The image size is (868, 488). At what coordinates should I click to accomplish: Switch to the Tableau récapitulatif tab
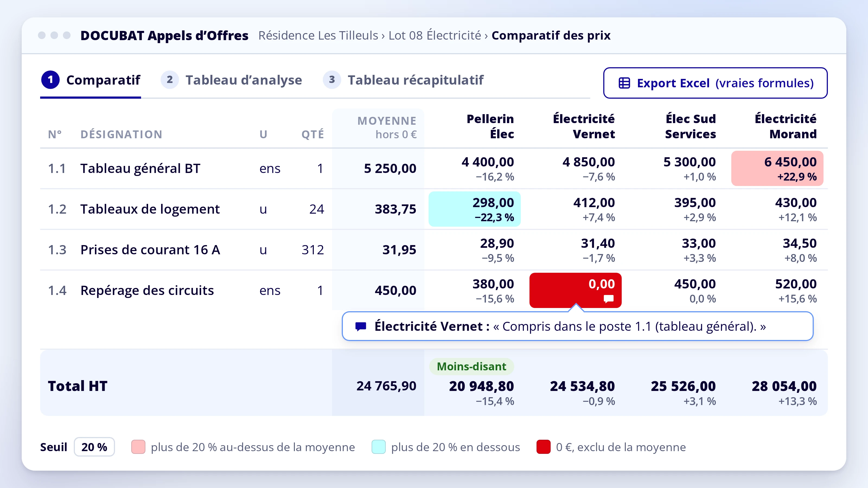click(x=403, y=80)
